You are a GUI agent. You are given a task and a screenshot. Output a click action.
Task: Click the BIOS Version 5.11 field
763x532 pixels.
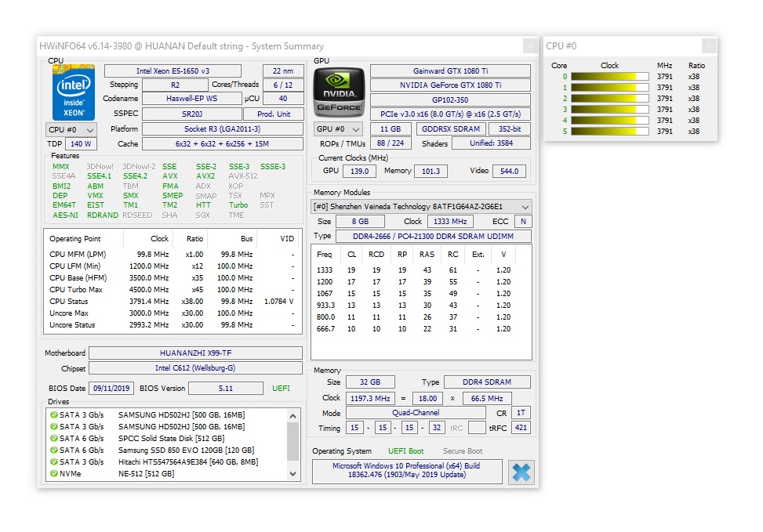click(226, 388)
